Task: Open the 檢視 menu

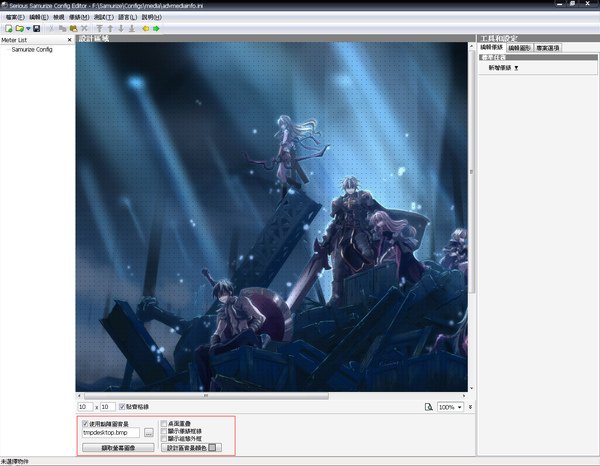Action: point(59,17)
